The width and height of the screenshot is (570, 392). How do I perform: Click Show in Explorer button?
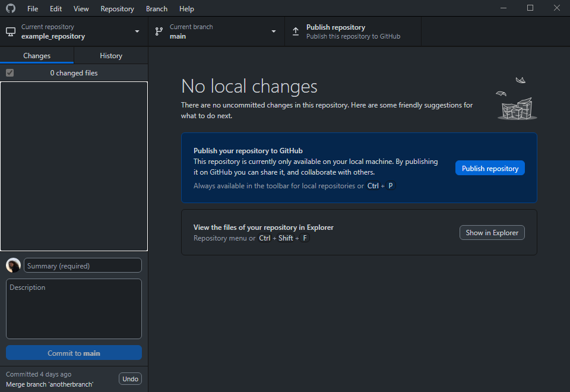pyautogui.click(x=492, y=233)
